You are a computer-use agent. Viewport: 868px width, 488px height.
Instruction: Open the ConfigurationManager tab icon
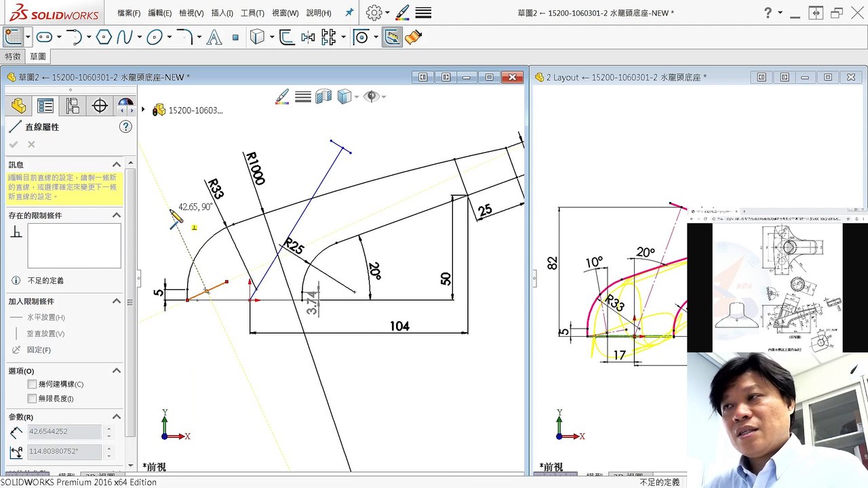click(x=72, y=106)
